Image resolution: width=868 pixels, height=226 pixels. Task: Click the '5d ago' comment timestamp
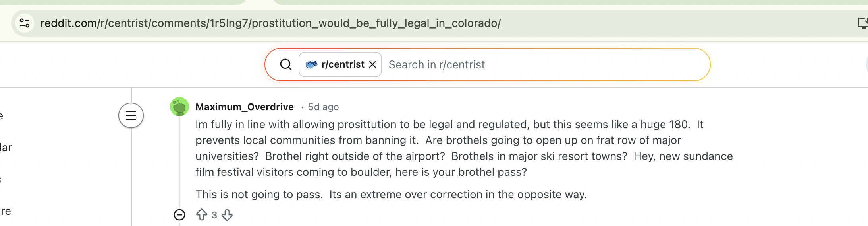click(323, 107)
